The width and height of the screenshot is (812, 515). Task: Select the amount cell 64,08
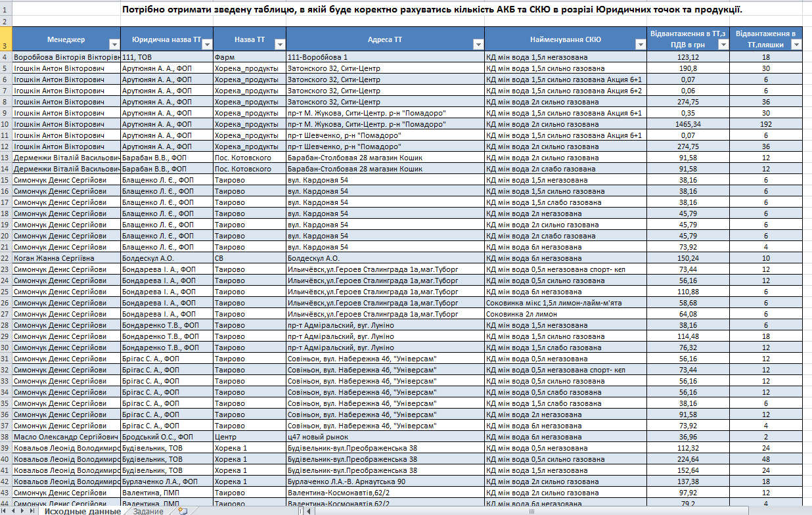[x=688, y=314]
